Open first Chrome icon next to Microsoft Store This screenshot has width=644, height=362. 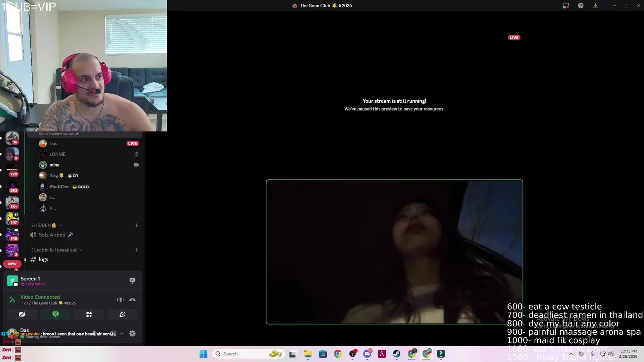coord(338,354)
